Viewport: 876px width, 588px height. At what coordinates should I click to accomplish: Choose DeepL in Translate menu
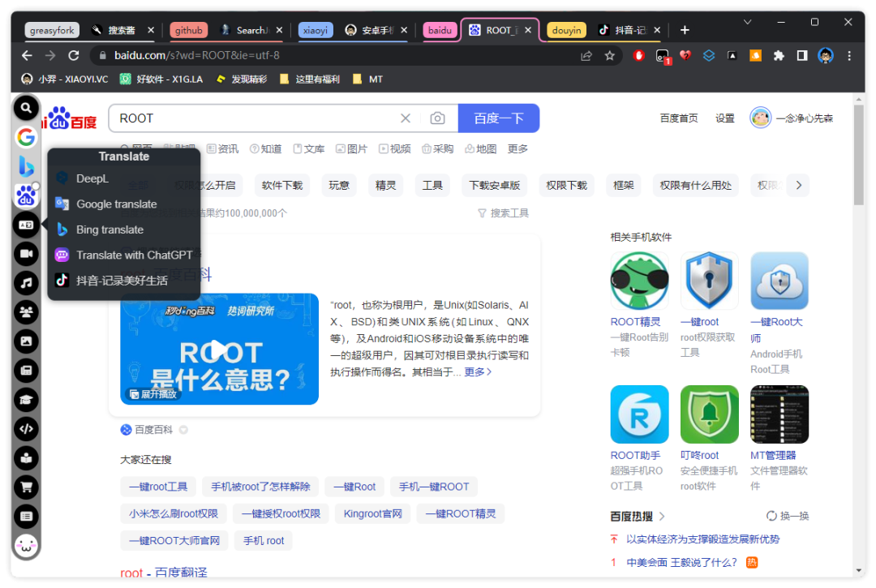pyautogui.click(x=123, y=178)
